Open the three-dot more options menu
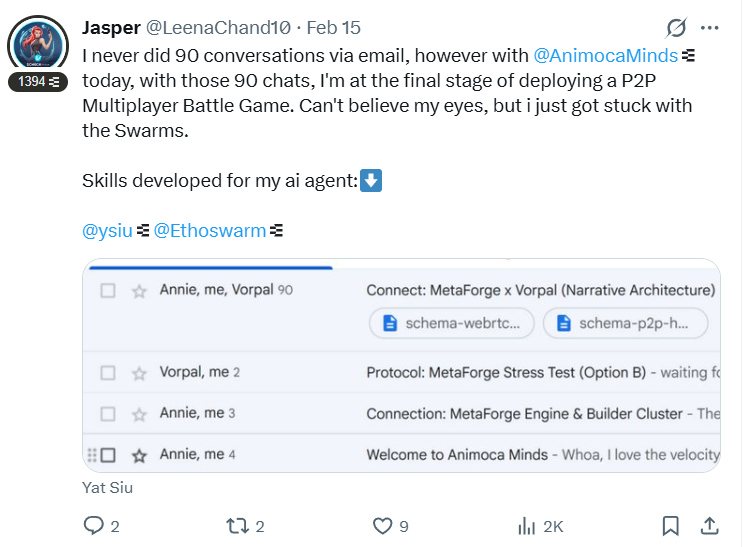 pyautogui.click(x=710, y=27)
